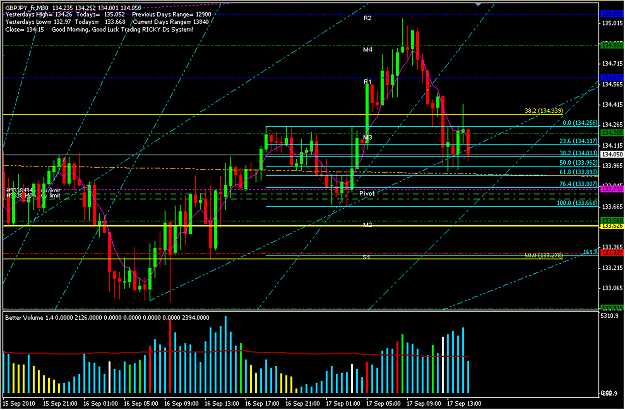Click the "Previous Days Range" readout
Screen dimensions: 625x410
tap(171, 15)
